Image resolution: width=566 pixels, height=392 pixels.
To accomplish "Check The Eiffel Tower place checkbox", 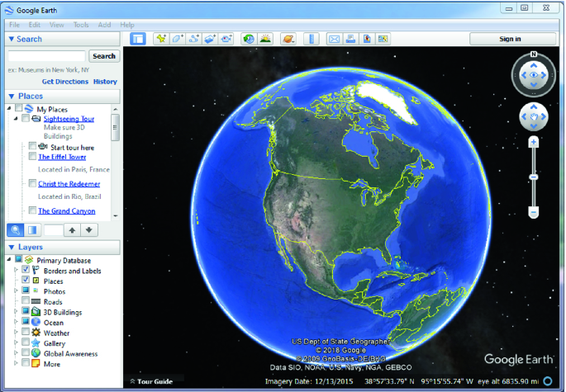I will [32, 157].
